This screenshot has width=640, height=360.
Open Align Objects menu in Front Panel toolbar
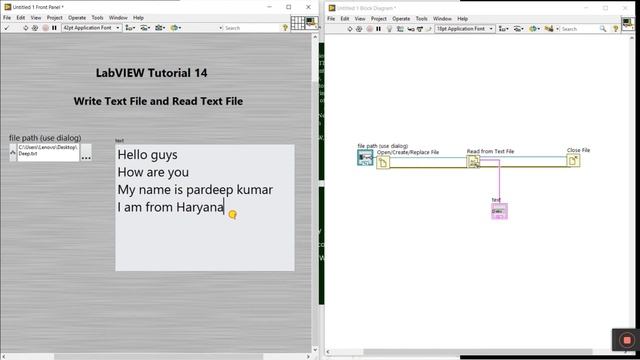(130, 28)
